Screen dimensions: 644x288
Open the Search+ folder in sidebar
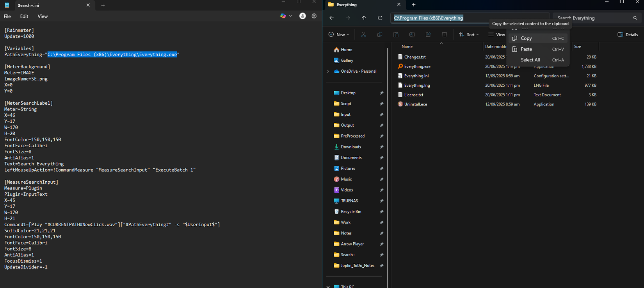tap(348, 255)
